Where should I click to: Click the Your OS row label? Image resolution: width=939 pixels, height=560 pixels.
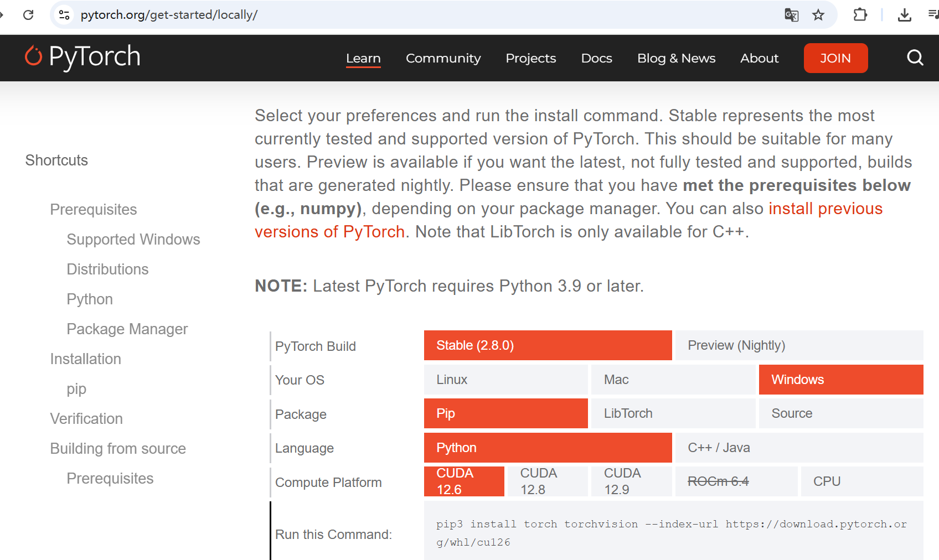coord(300,380)
